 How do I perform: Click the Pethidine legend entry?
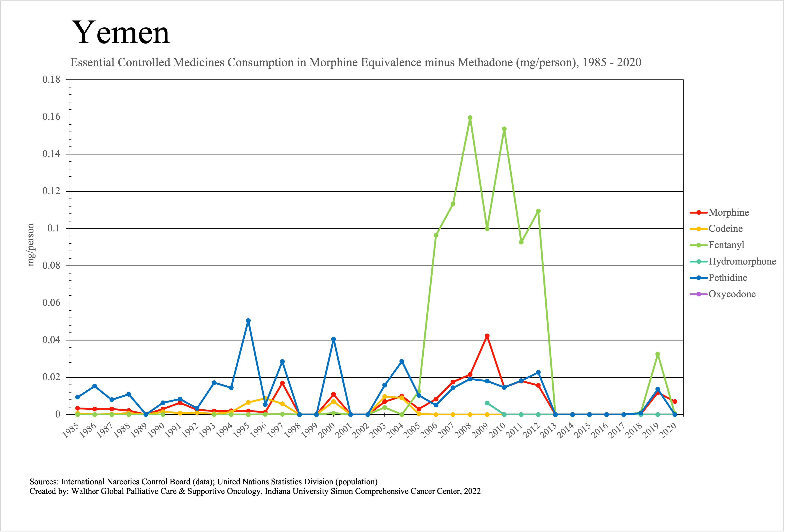(728, 278)
